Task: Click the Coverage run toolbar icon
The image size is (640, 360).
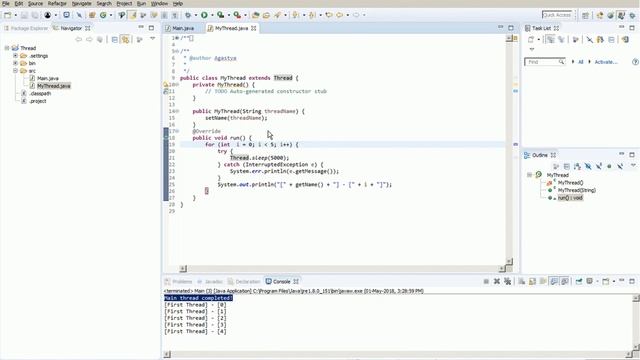Action: coord(220,15)
